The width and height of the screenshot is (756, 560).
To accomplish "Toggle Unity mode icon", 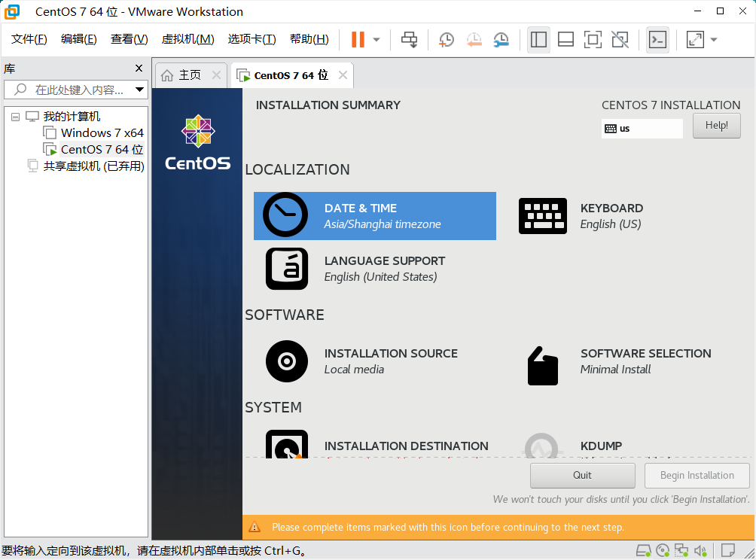I will pyautogui.click(x=620, y=40).
